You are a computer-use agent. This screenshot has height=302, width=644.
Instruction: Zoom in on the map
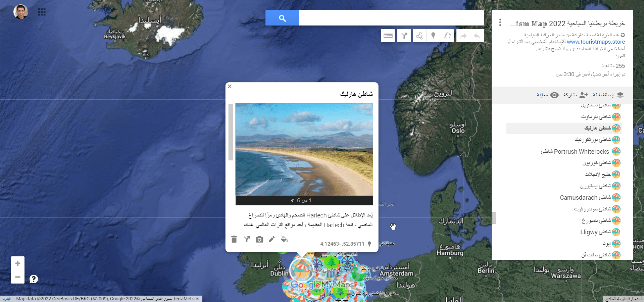tap(18, 263)
